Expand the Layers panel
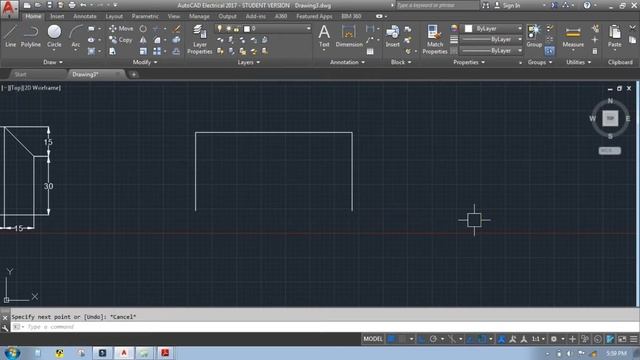This screenshot has width=640, height=360. click(248, 62)
